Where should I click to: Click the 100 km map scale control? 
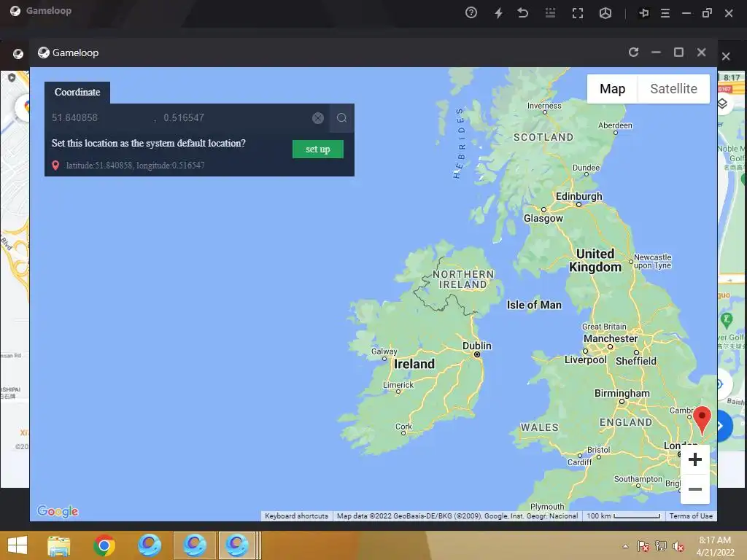pos(623,516)
